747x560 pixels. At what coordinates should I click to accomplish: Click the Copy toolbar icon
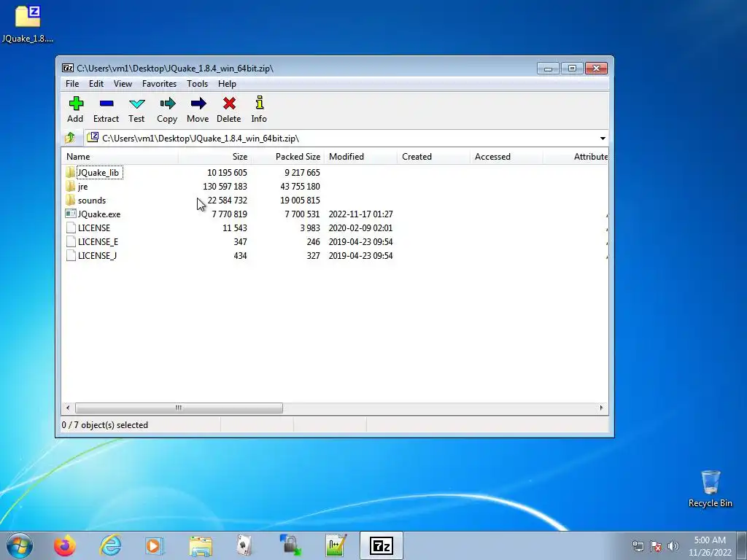(167, 104)
